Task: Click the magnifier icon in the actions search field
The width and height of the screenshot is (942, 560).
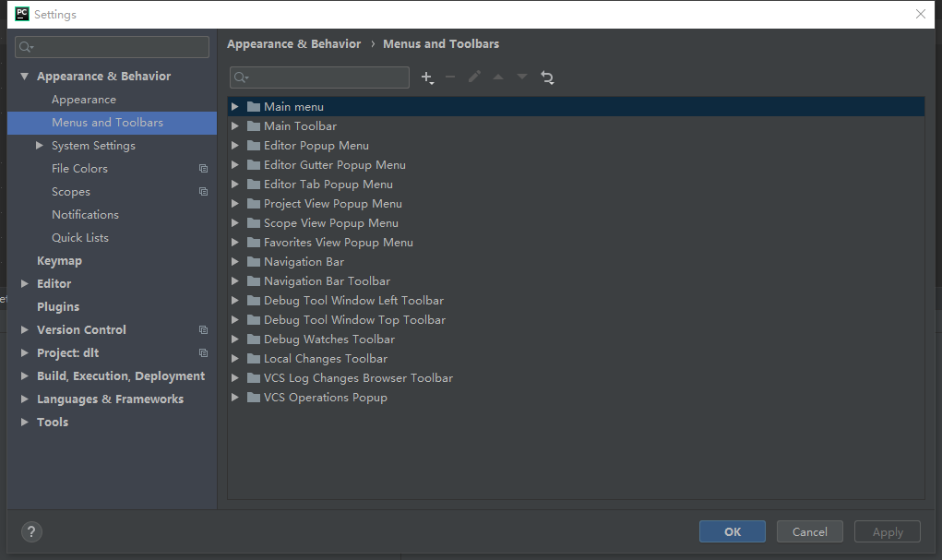Action: pos(240,77)
